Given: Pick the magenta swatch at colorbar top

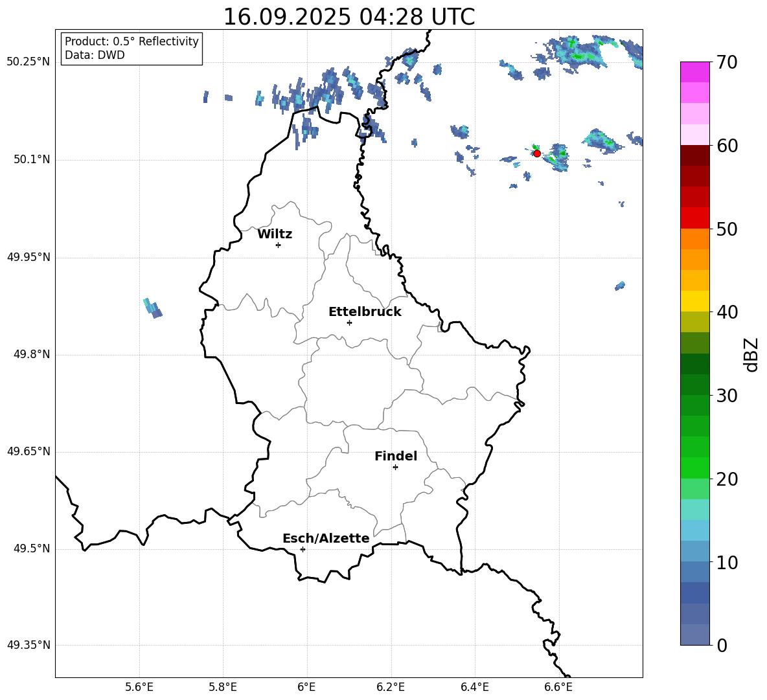Looking at the screenshot, I should (694, 72).
